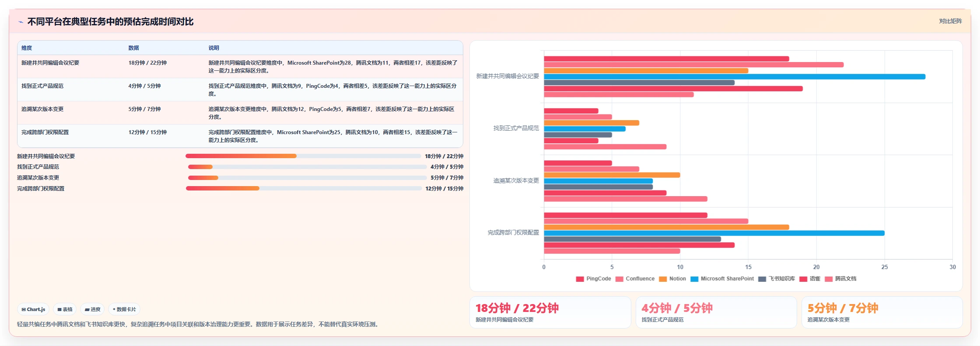The image size is (980, 346).
Task: Click the 维度 column header
Action: coord(27,48)
